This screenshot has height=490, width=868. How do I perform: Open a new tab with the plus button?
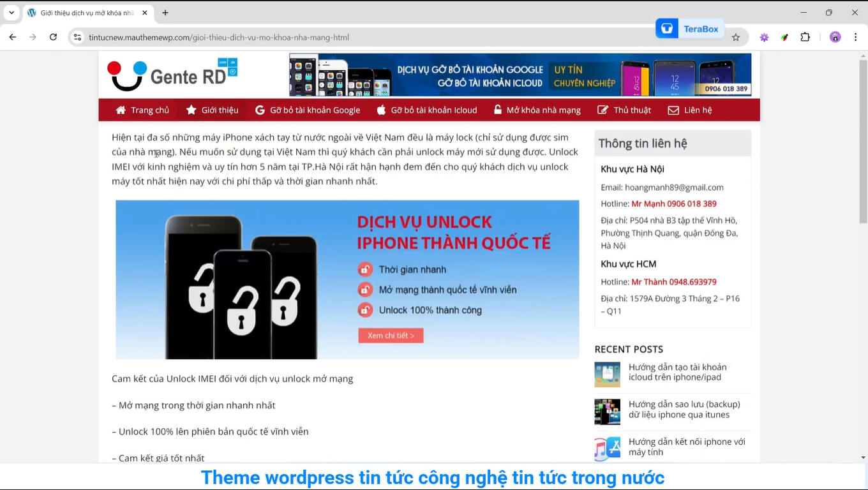pyautogui.click(x=165, y=13)
